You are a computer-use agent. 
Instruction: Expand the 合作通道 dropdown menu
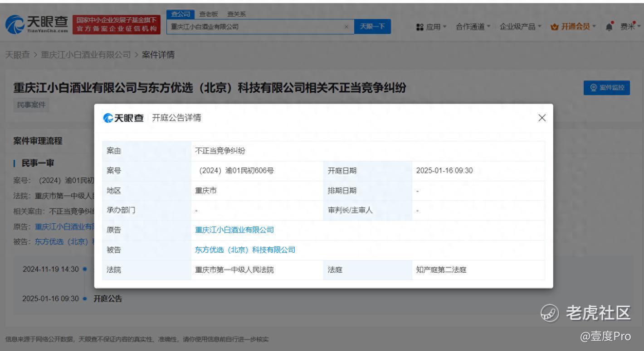473,27
